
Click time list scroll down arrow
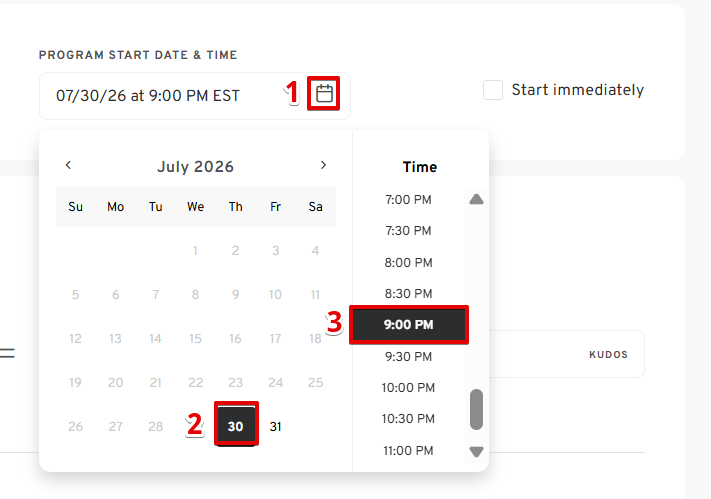[x=476, y=452]
